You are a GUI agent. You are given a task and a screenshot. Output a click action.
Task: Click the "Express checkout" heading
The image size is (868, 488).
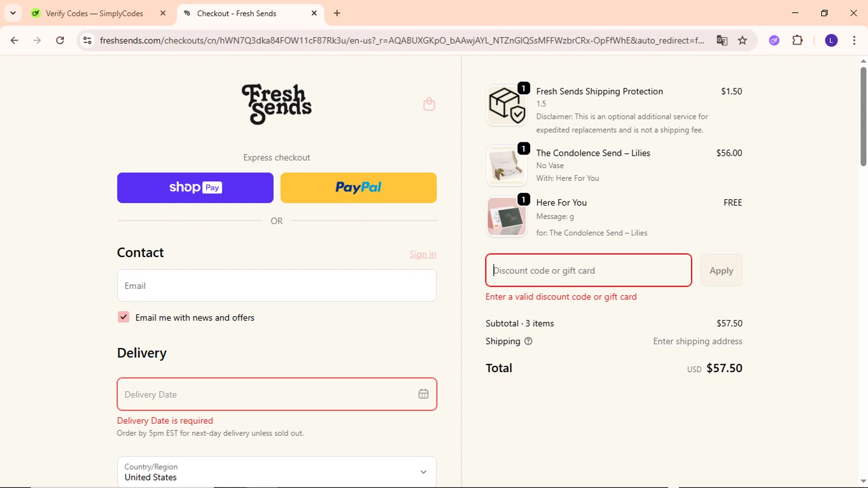277,157
